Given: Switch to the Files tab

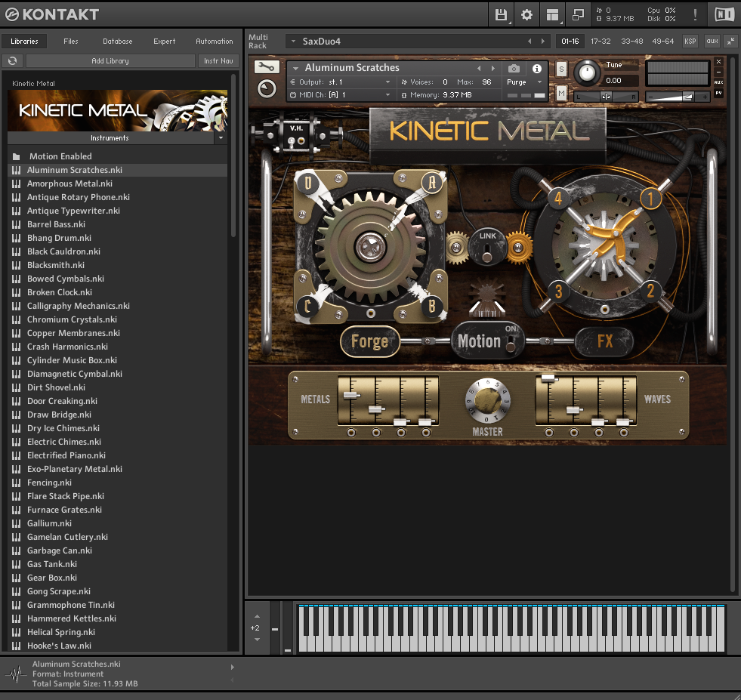Looking at the screenshot, I should pos(71,41).
